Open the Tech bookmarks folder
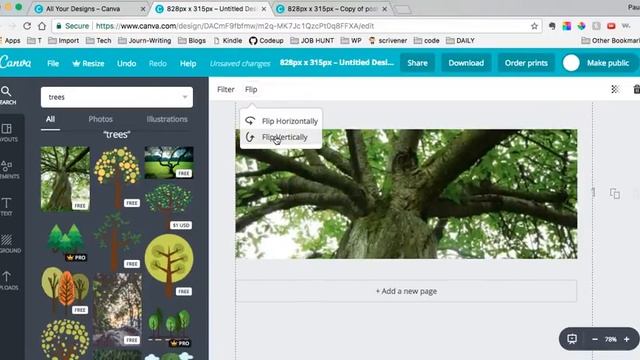This screenshot has width=640, height=360. point(98,40)
